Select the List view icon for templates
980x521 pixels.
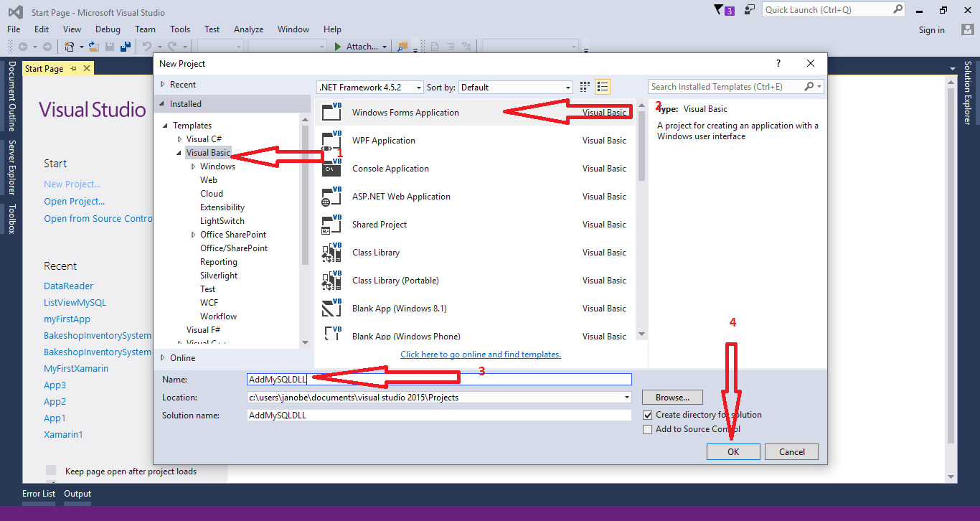[x=603, y=86]
